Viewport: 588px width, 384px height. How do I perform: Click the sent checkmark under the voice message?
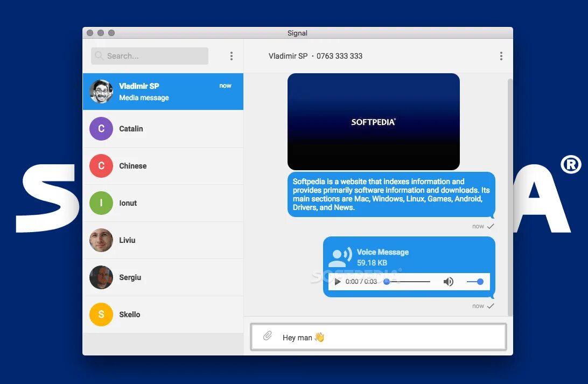(x=491, y=306)
